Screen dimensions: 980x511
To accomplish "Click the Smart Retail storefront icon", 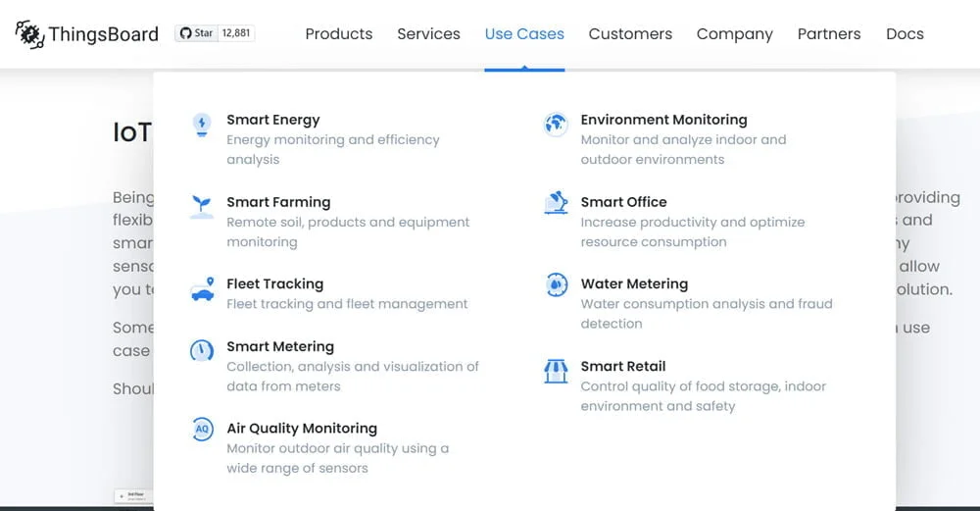I will tap(556, 371).
